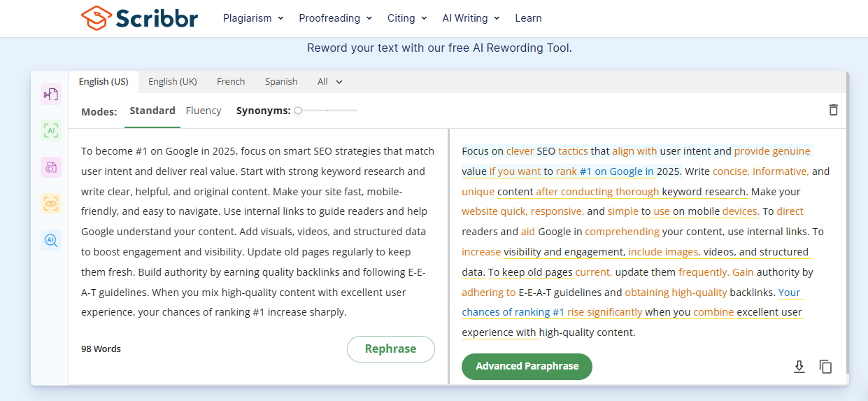This screenshot has height=401, width=868.
Task: Click 'comprehending' in the paraphrased text
Action: (622, 232)
